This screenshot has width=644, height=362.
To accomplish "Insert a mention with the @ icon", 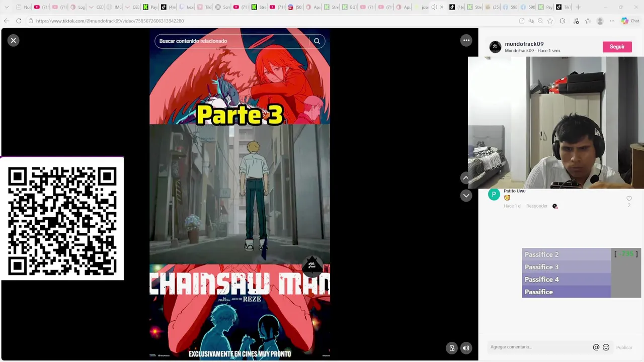I will (x=596, y=347).
